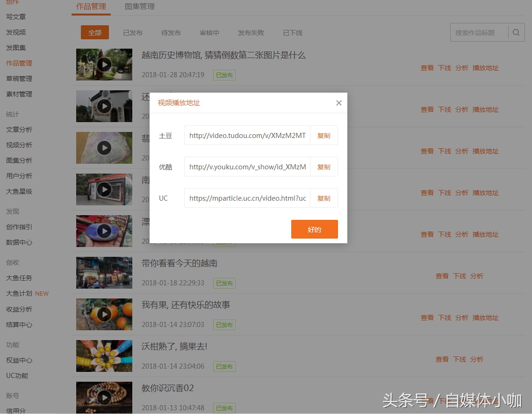
Task: Click the play icon on 教你识沉香02 video thumbnail
Action: click(104, 397)
